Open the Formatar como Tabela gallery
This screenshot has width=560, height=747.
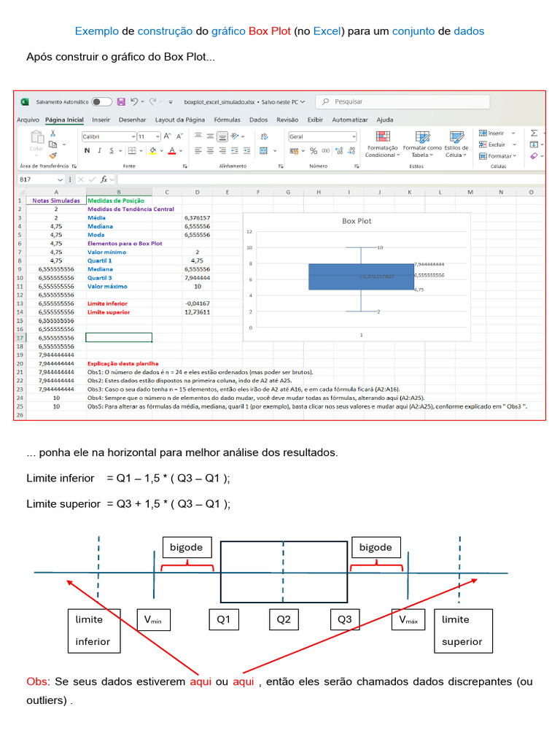point(422,144)
